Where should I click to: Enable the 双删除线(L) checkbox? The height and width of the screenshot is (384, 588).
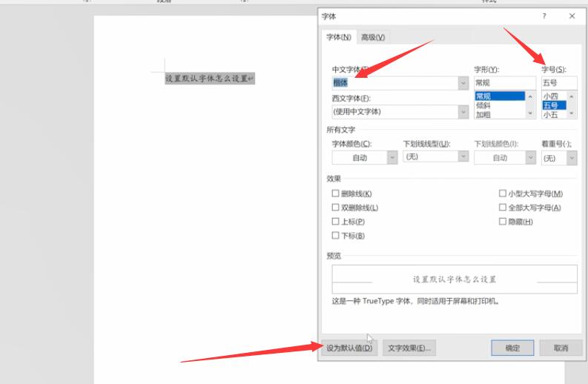point(335,208)
